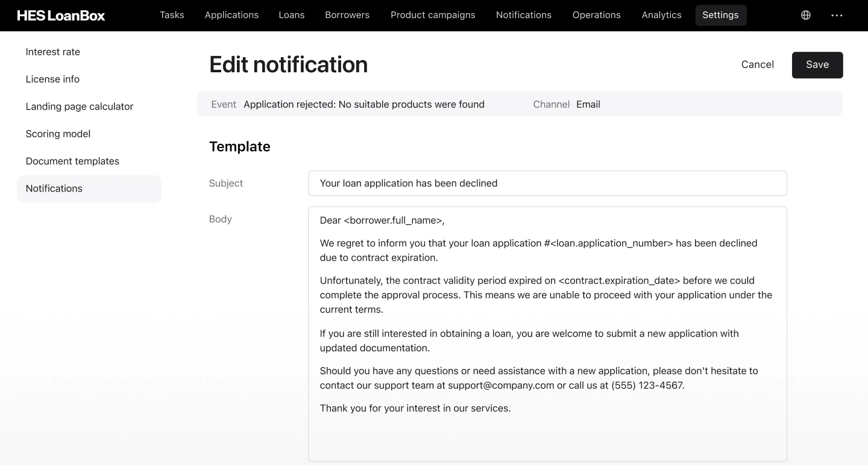The height and width of the screenshot is (465, 868).
Task: Click the Subject input field
Action: [x=547, y=183]
